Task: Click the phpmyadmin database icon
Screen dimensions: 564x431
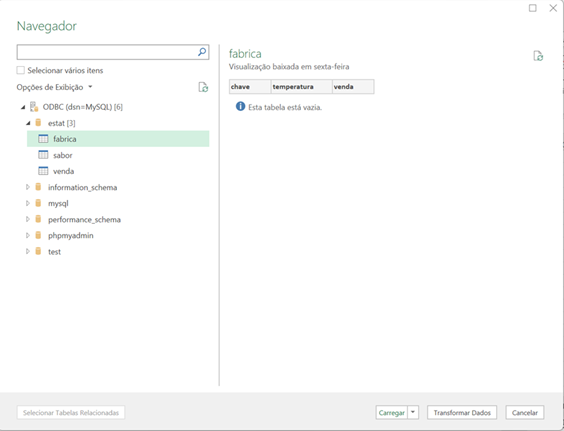Action: 38,235
